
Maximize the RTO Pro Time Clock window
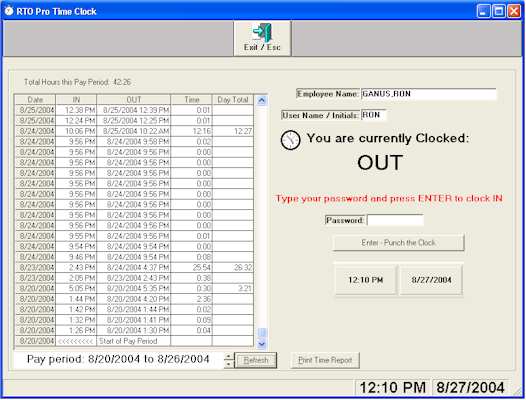tap(498, 11)
